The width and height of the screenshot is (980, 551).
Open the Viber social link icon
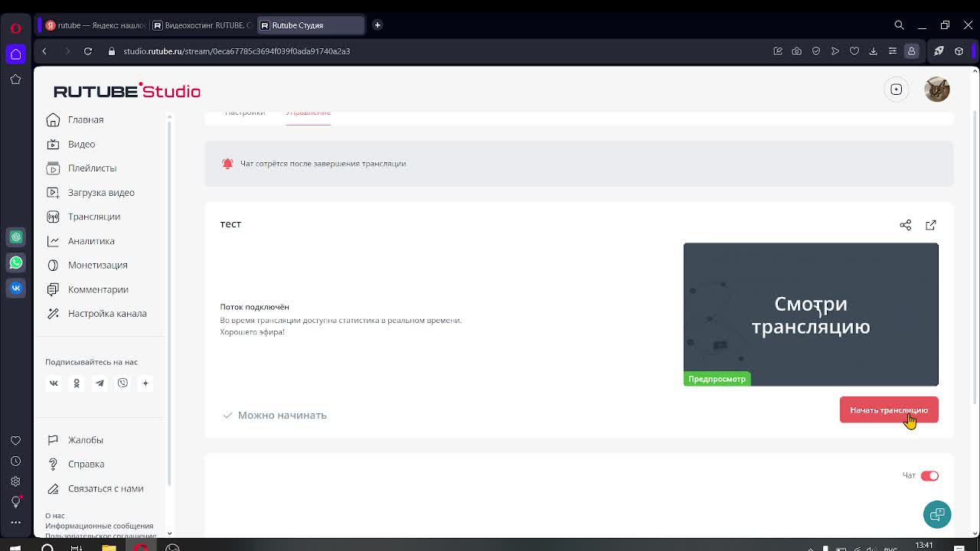[122, 383]
